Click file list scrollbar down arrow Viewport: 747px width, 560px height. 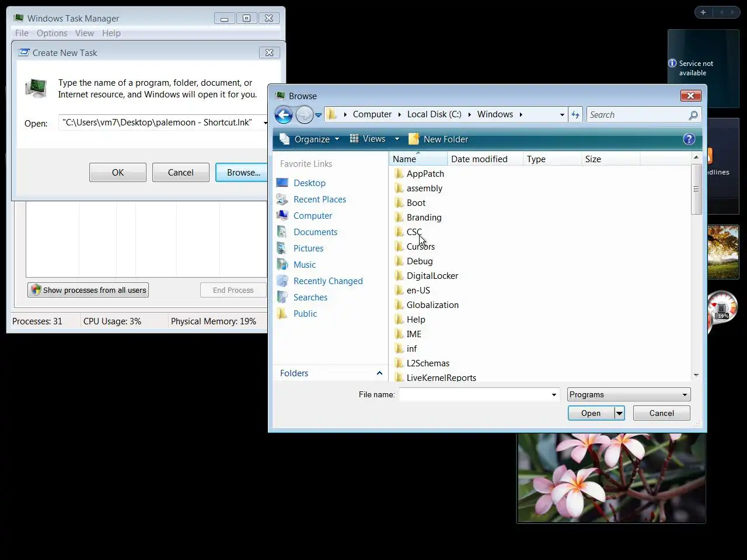coord(696,375)
